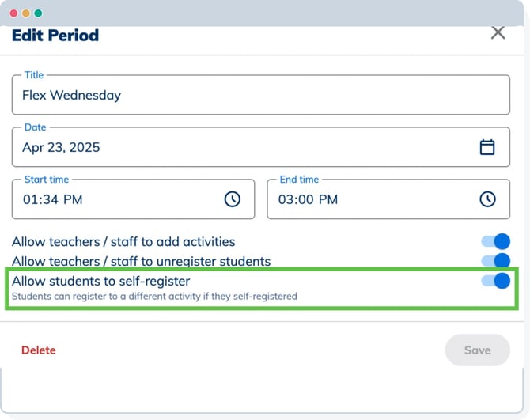Click the Allow students to self-register label
Screen dimensions: 530x420
coord(101,281)
